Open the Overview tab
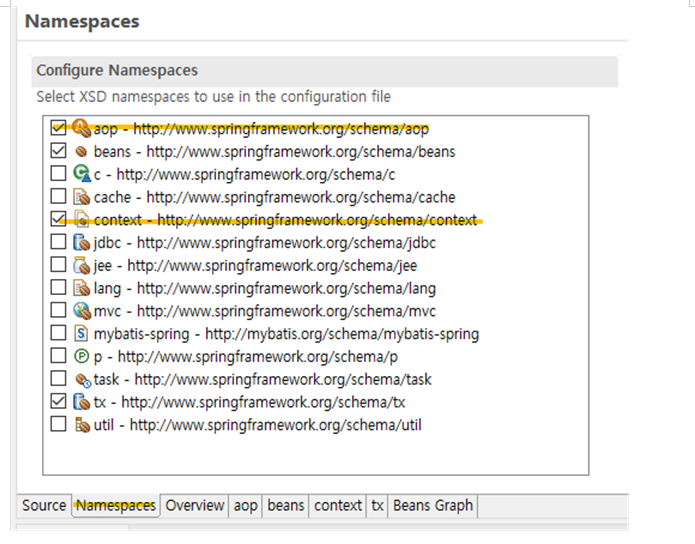This screenshot has width=695, height=544. coord(195,505)
